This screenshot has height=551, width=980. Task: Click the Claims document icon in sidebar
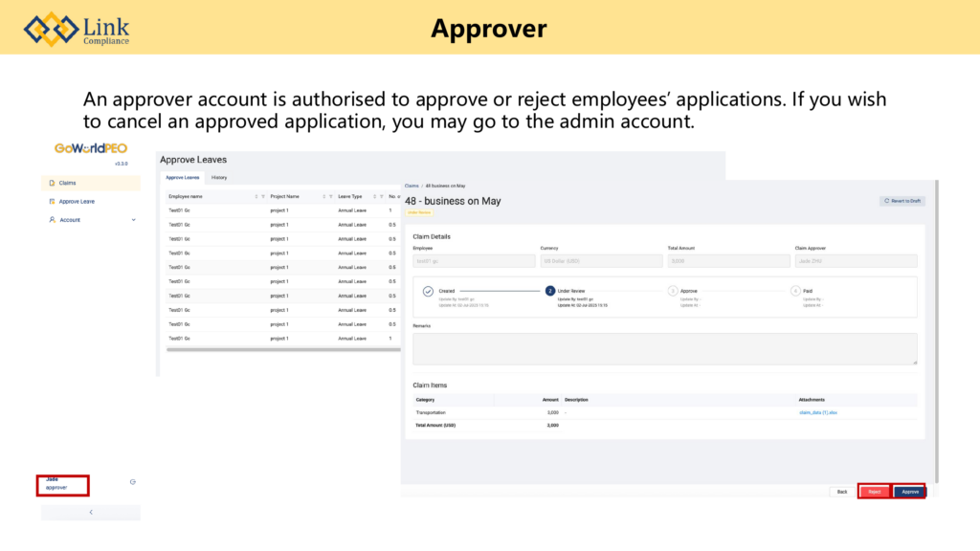tap(52, 183)
